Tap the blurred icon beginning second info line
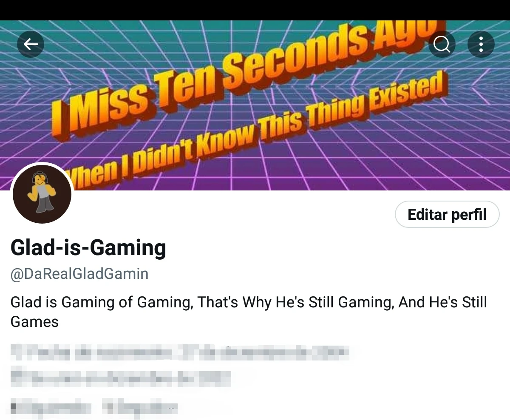This screenshot has height=420, width=510. tap(17, 378)
